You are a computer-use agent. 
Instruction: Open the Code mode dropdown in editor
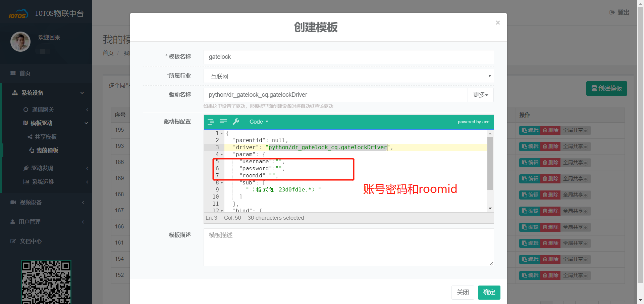point(259,122)
